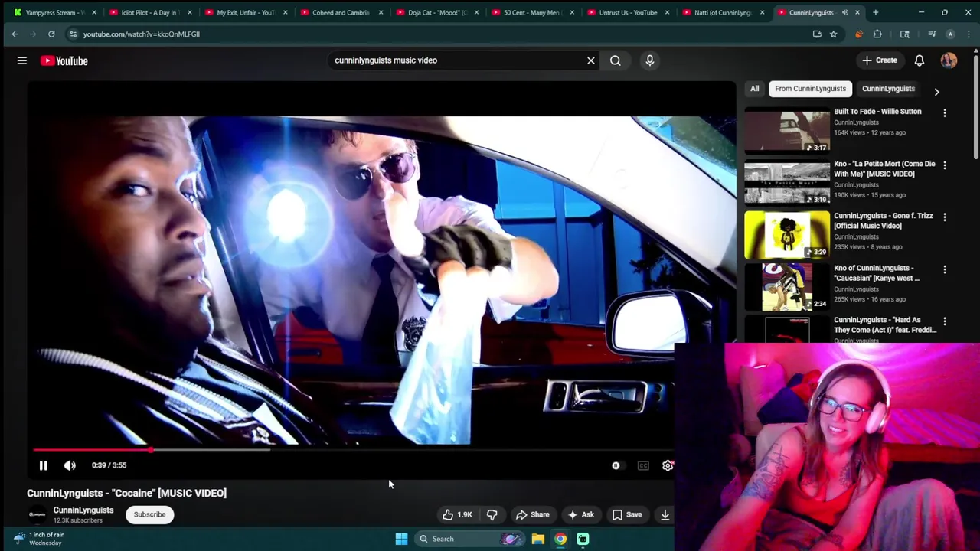Open options for Gone f. Trizz video
The image size is (980, 551).
pyautogui.click(x=945, y=217)
